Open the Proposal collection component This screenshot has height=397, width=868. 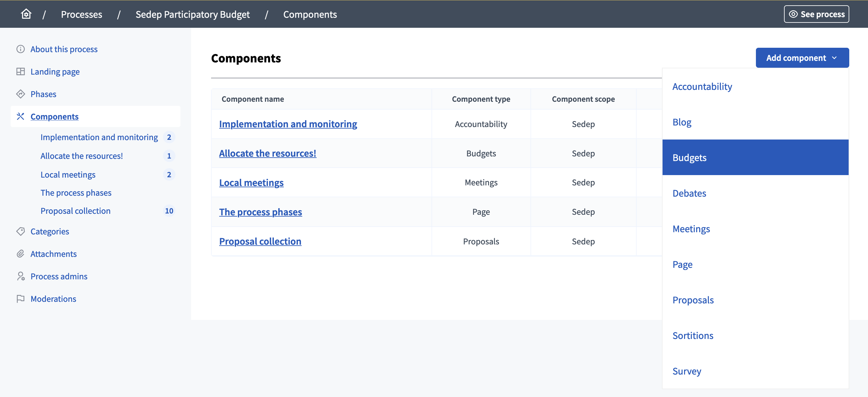point(260,241)
